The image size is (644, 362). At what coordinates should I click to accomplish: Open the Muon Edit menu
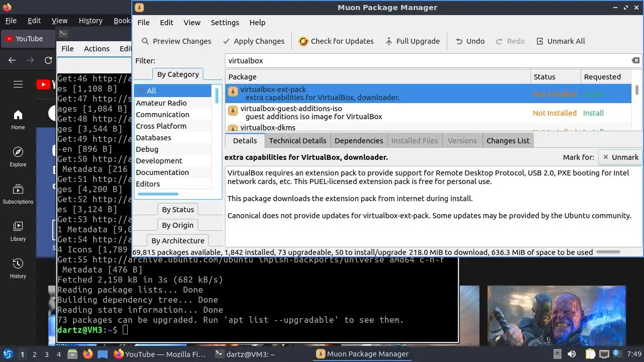click(x=167, y=23)
